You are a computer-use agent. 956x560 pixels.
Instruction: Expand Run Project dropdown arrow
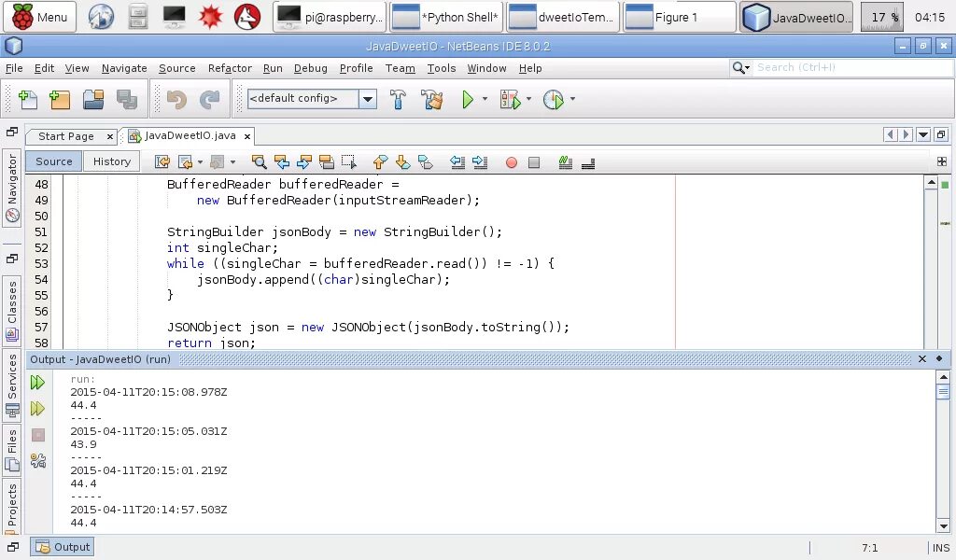(x=485, y=99)
